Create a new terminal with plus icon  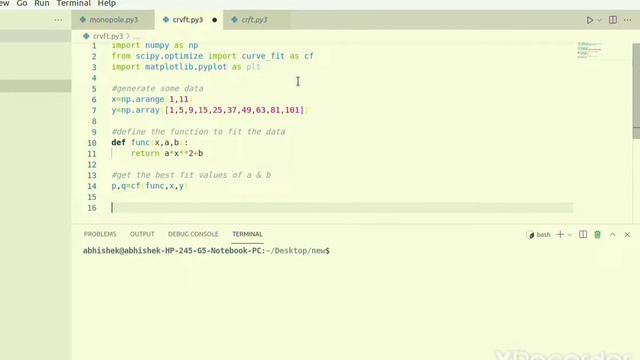click(x=560, y=234)
